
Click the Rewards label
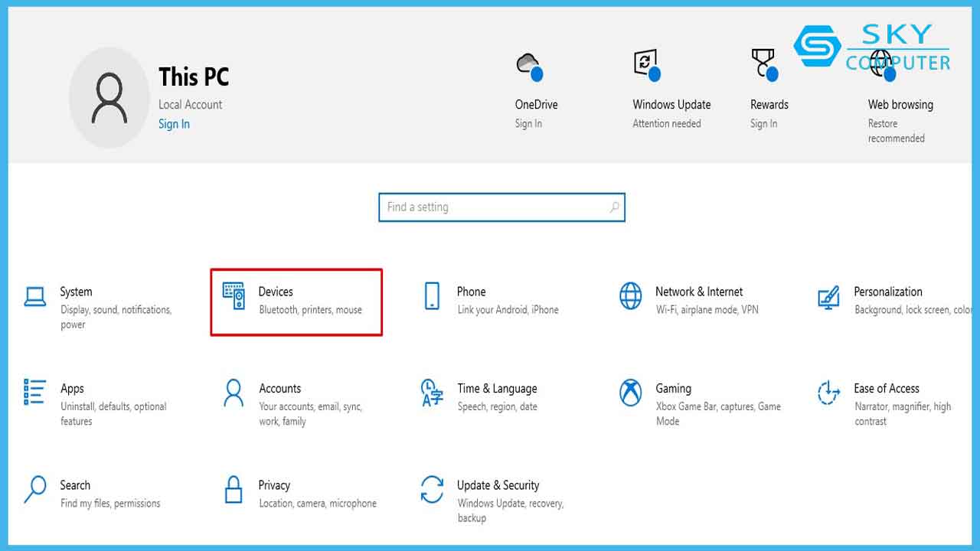(x=769, y=105)
